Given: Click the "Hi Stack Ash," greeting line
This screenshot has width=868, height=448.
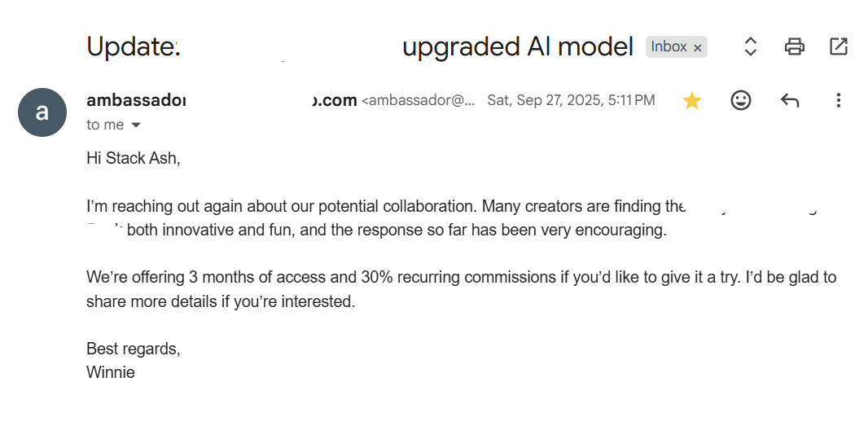Looking at the screenshot, I should (x=134, y=158).
